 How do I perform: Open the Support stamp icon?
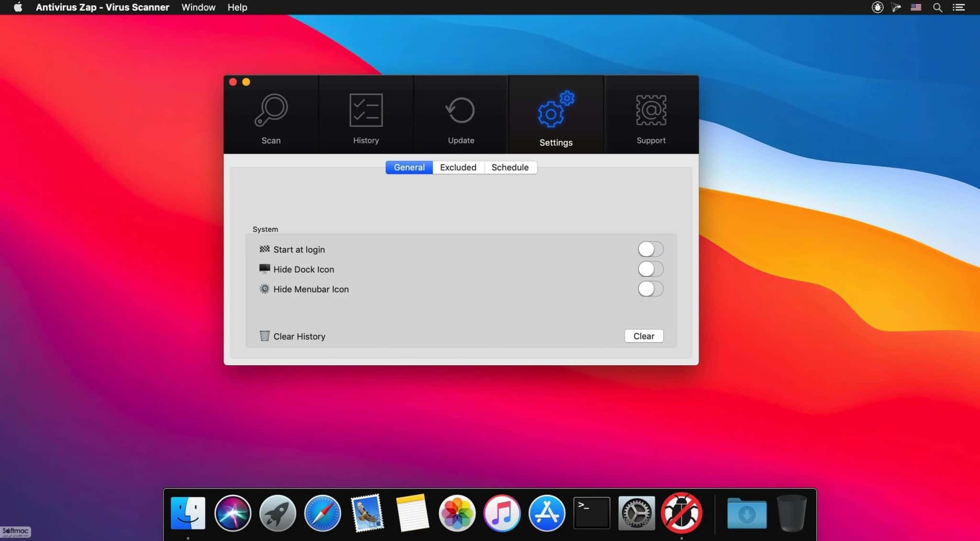click(651, 110)
